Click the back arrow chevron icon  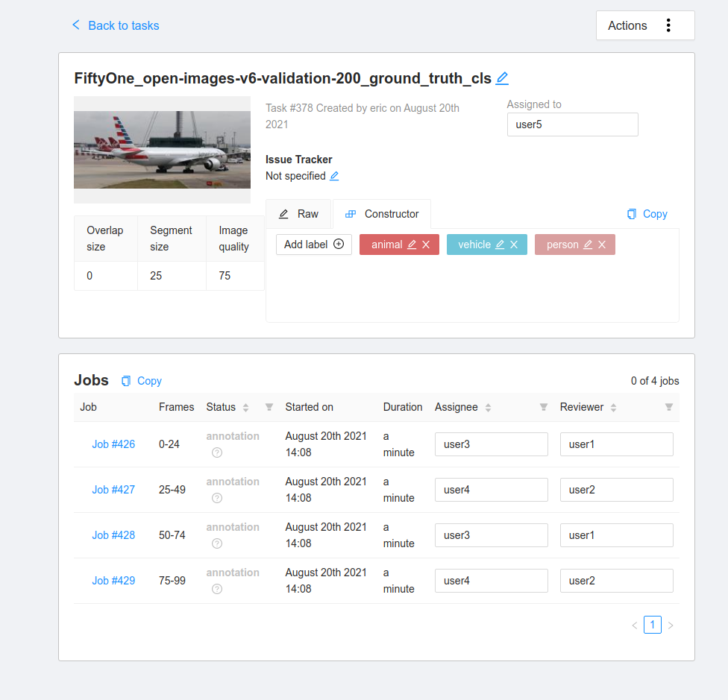tap(76, 25)
